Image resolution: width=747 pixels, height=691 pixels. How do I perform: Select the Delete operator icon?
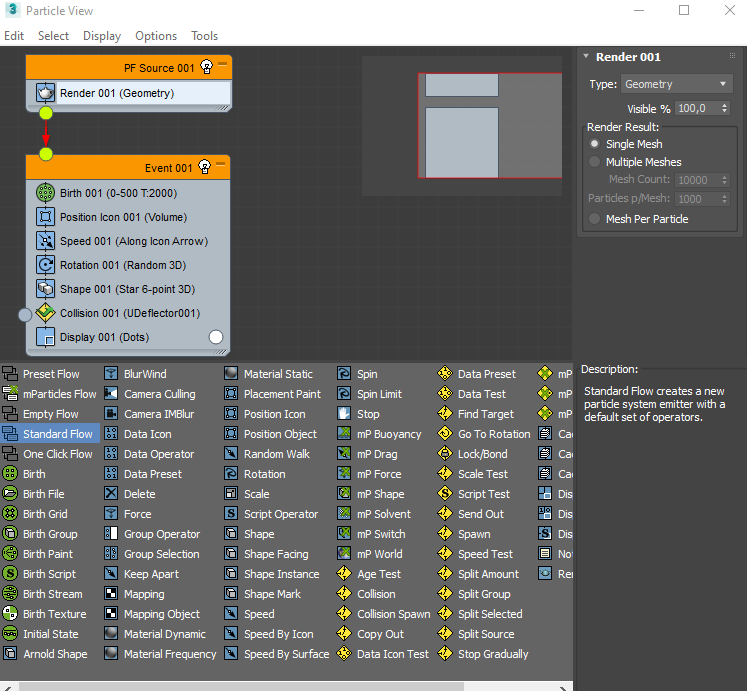click(x=111, y=494)
